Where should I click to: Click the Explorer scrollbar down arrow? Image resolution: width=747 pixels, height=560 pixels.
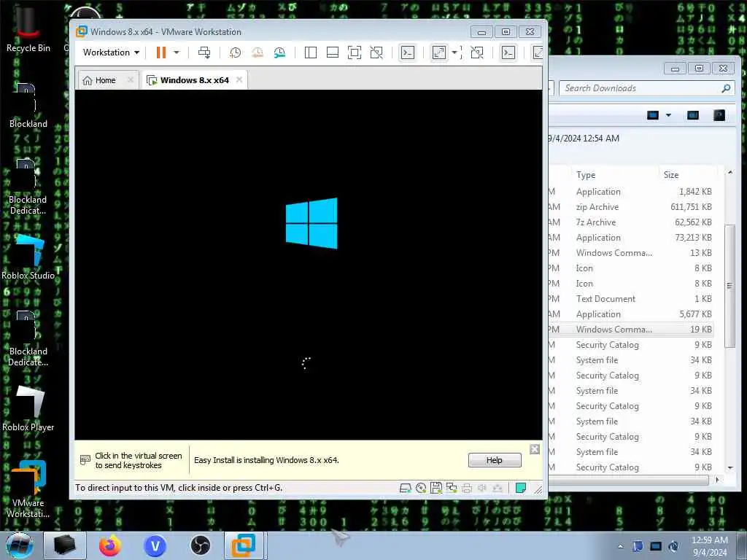729,467
